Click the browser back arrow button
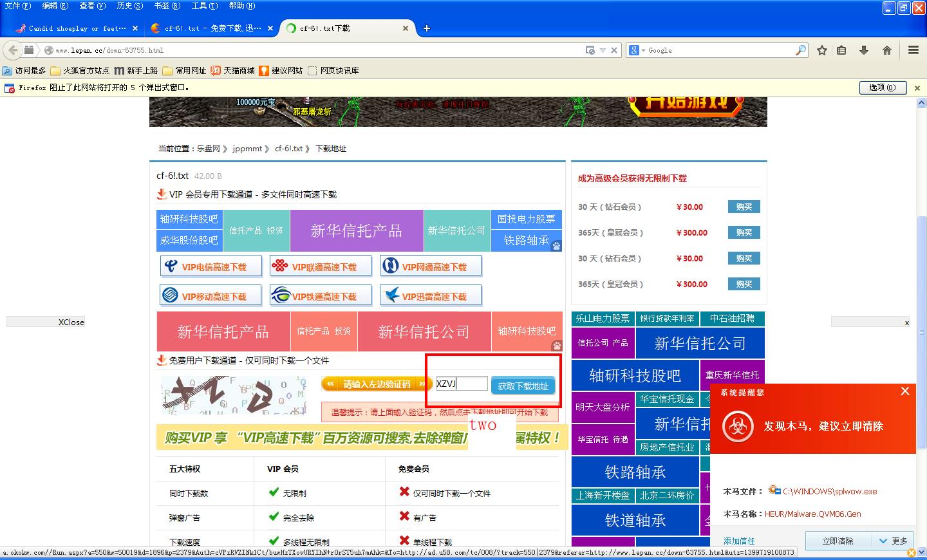 (x=12, y=50)
